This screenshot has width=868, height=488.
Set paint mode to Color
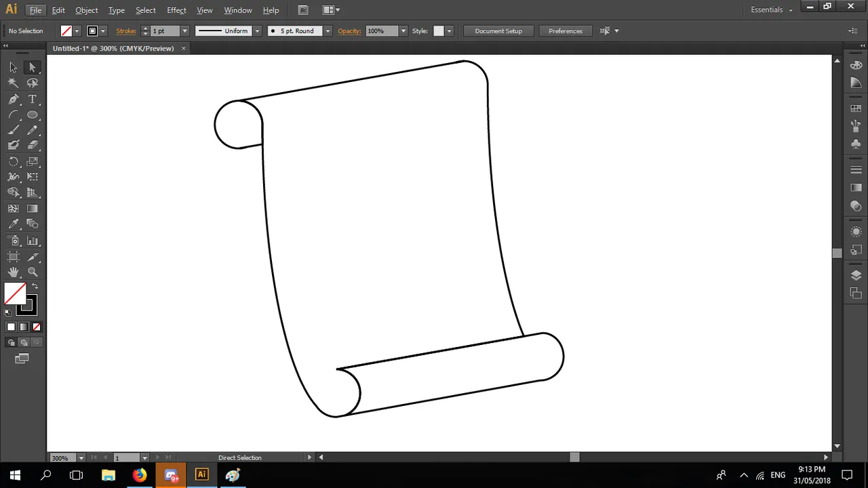coord(11,327)
